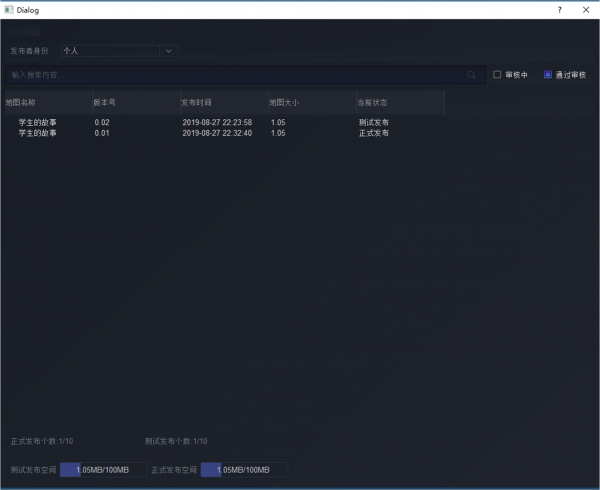Viewport: 600px width, 490px height.
Task: Open the 发布者身份 dropdown arrow
Action: click(168, 51)
